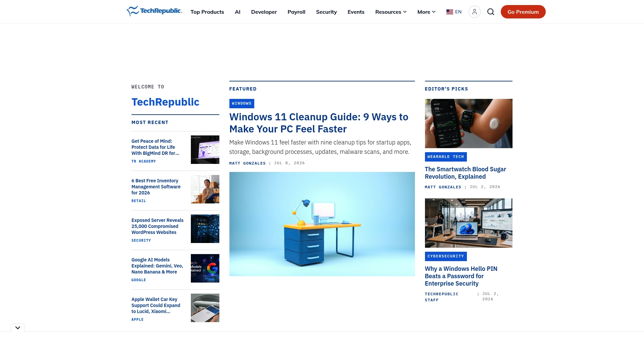Open Apple Wallet Car Key article
This screenshot has height=362, width=644.
[156, 305]
